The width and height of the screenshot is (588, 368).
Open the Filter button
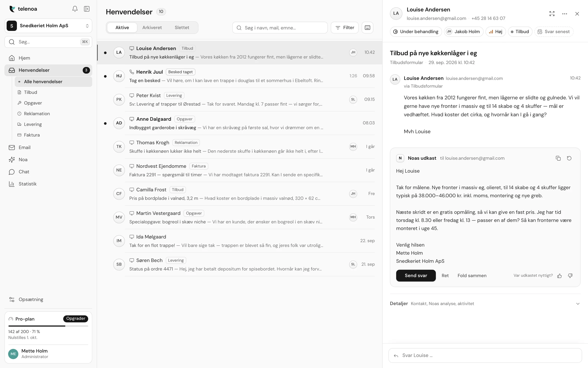pos(344,27)
